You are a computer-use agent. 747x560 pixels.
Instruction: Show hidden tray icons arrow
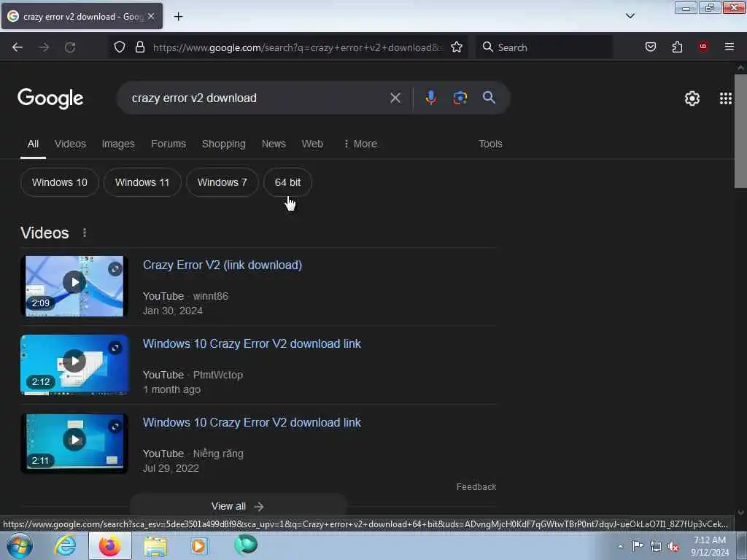[620, 546]
